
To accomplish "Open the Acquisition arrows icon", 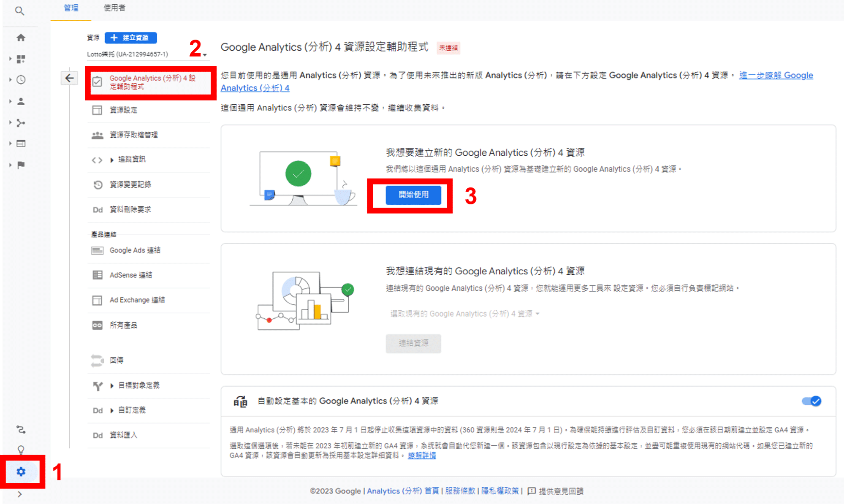I will coord(21,122).
